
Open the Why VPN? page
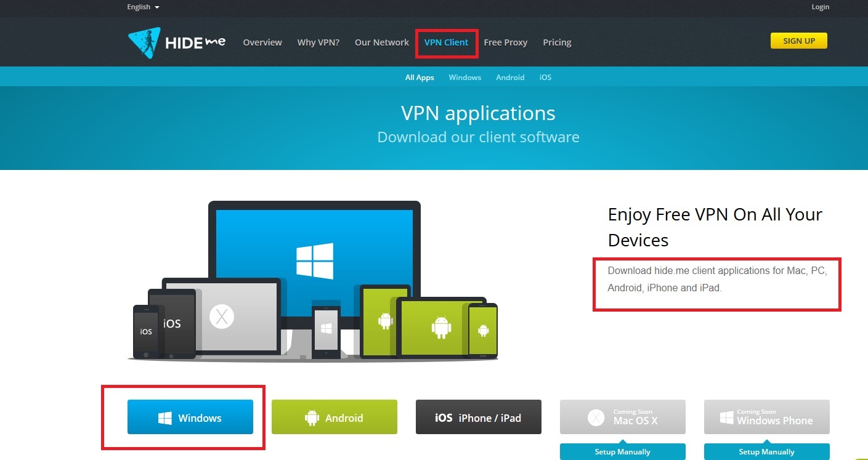(318, 42)
